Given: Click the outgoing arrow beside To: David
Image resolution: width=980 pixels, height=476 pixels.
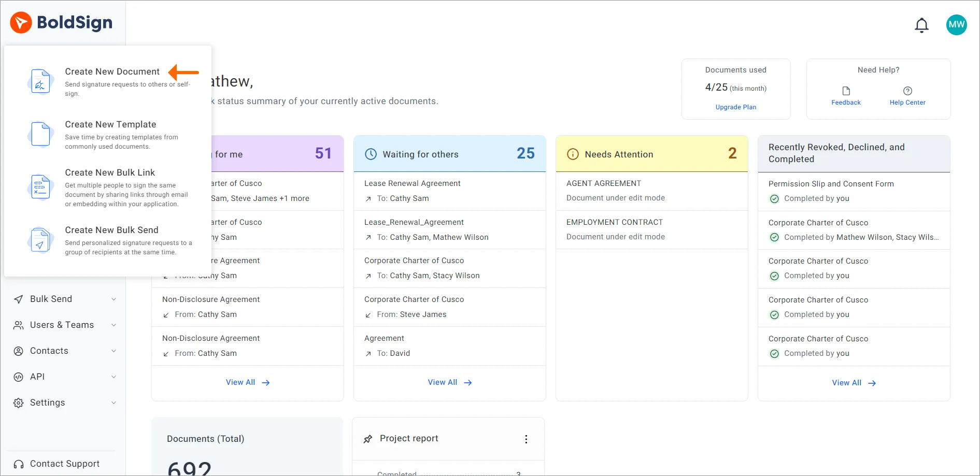Looking at the screenshot, I should pos(368,354).
